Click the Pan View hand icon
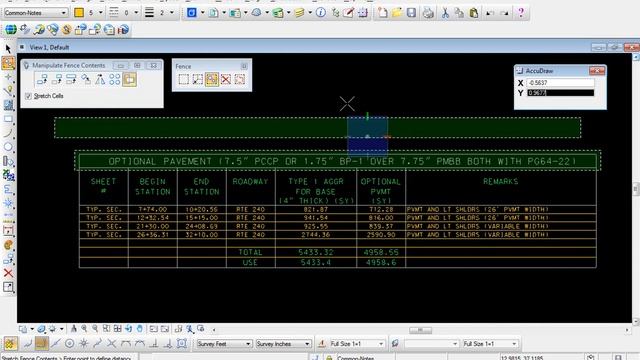 [140, 329]
